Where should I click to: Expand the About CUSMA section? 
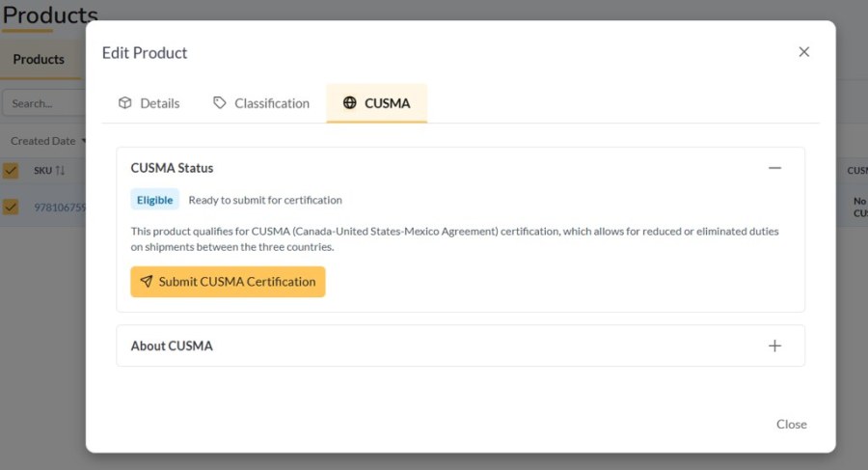point(774,346)
